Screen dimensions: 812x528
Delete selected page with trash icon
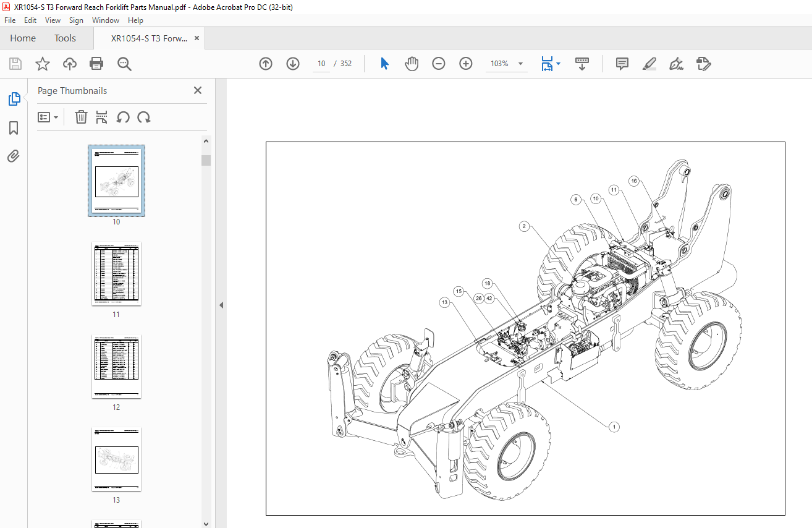pyautogui.click(x=81, y=117)
